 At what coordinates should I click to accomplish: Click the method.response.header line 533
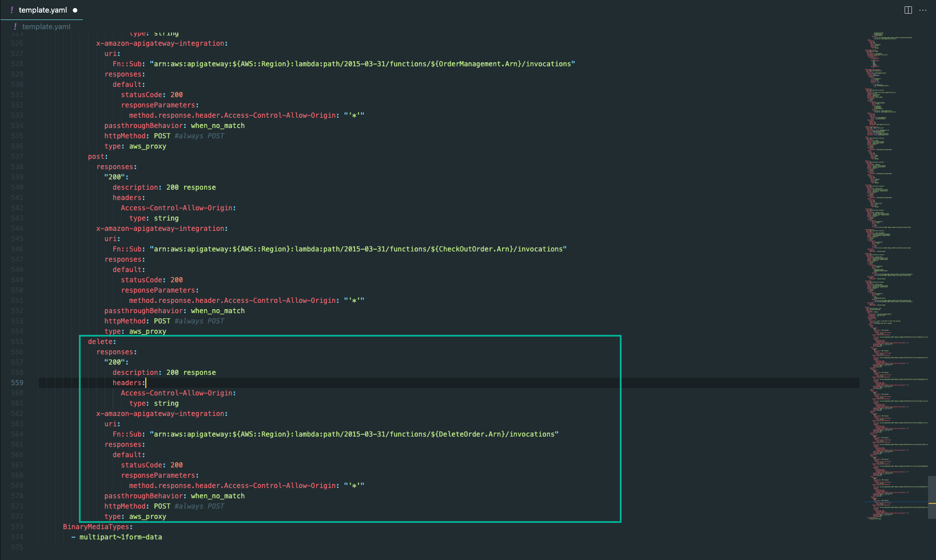[247, 115]
